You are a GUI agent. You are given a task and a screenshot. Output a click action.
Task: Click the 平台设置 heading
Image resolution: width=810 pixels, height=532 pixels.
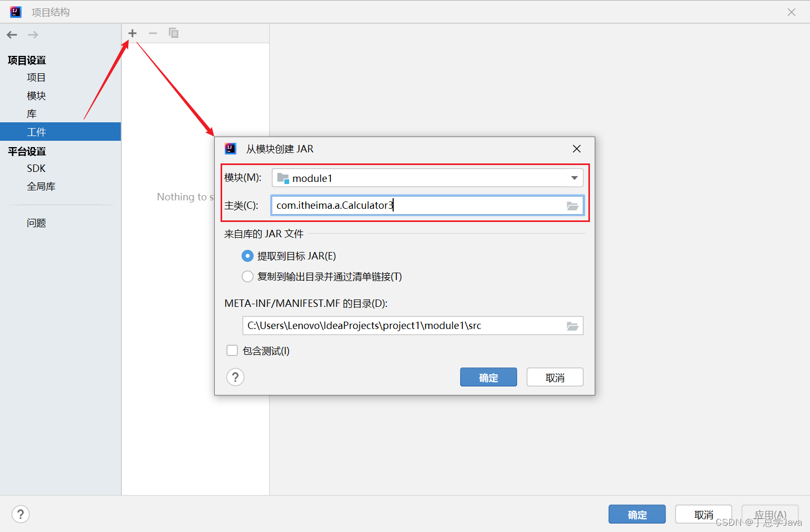click(x=27, y=151)
